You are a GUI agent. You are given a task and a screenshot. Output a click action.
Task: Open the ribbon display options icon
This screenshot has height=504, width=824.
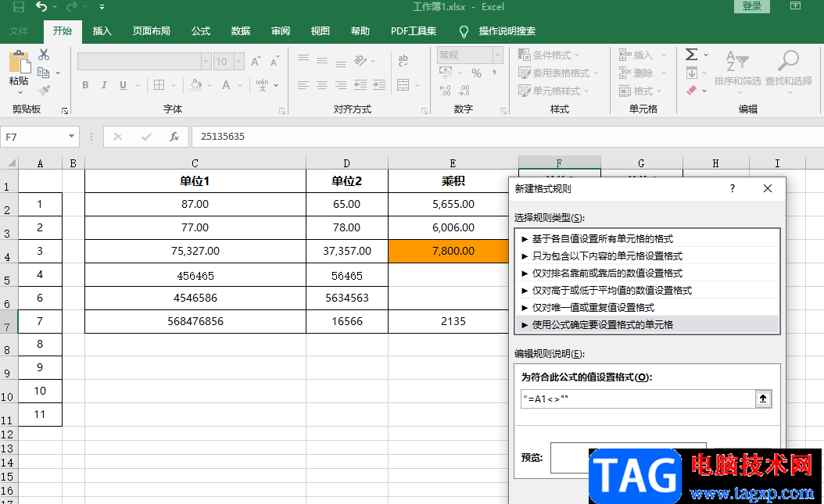(x=796, y=6)
